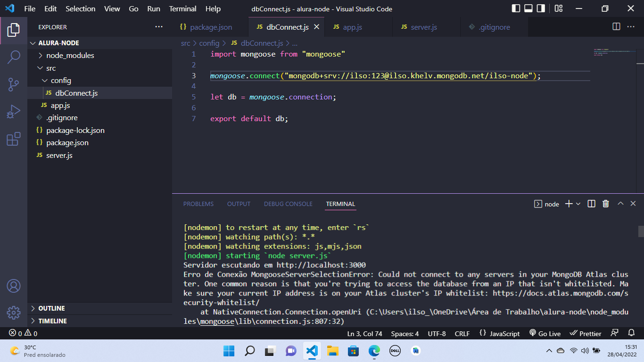Go to line via Ln 3, Col 74
The height and width of the screenshot is (362, 644).
point(364,333)
